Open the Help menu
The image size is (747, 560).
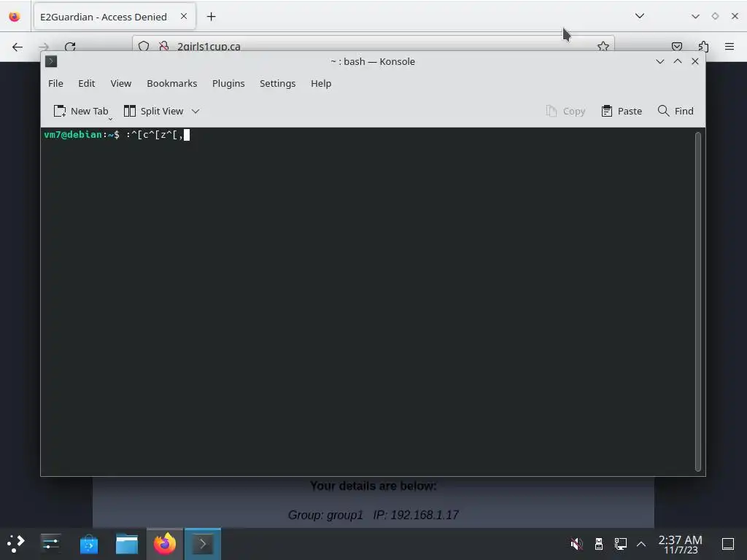321,83
